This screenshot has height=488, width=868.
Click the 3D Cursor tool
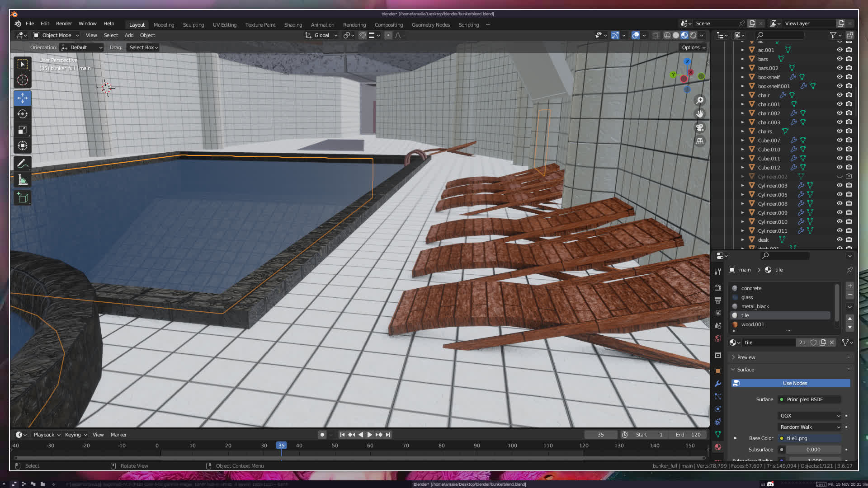(x=23, y=80)
